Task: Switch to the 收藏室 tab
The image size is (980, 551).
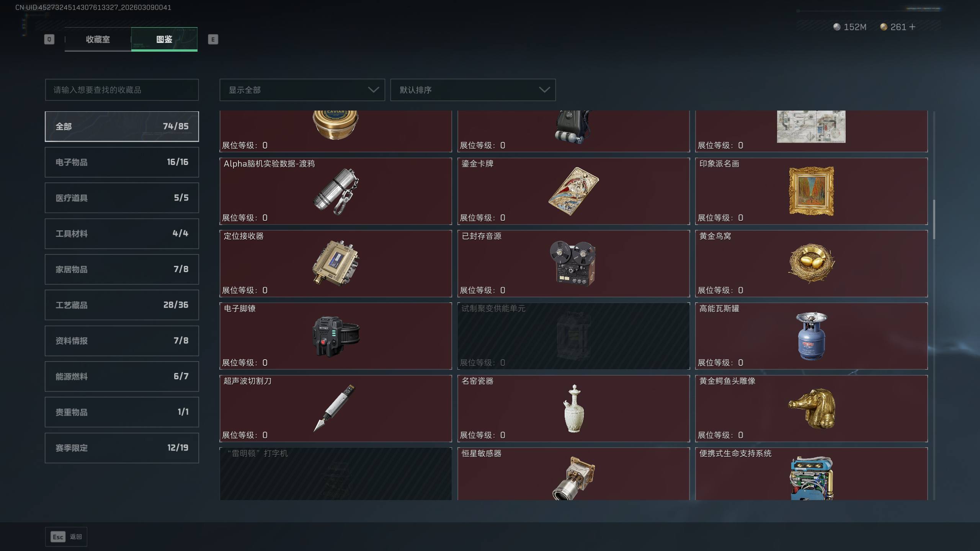Action: [x=98, y=39]
